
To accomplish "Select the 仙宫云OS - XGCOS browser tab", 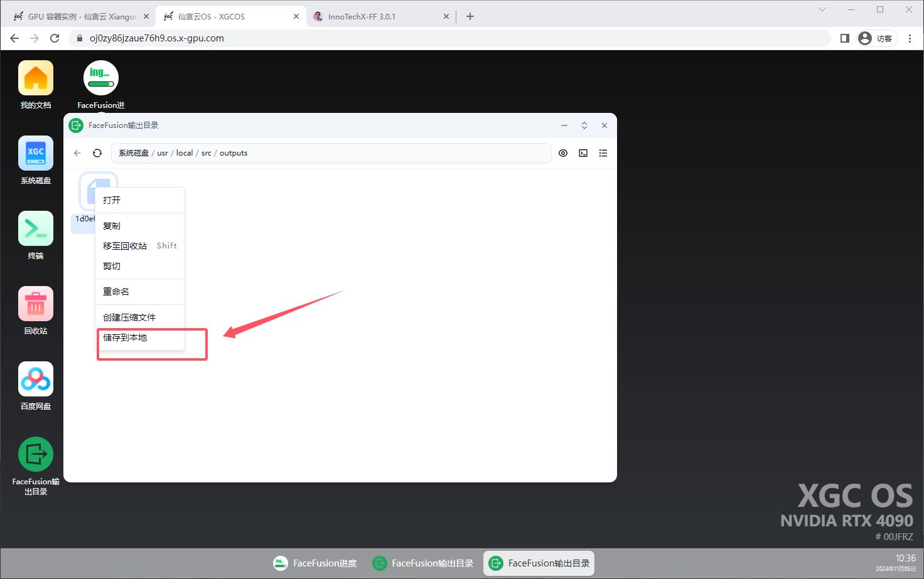I will click(230, 17).
